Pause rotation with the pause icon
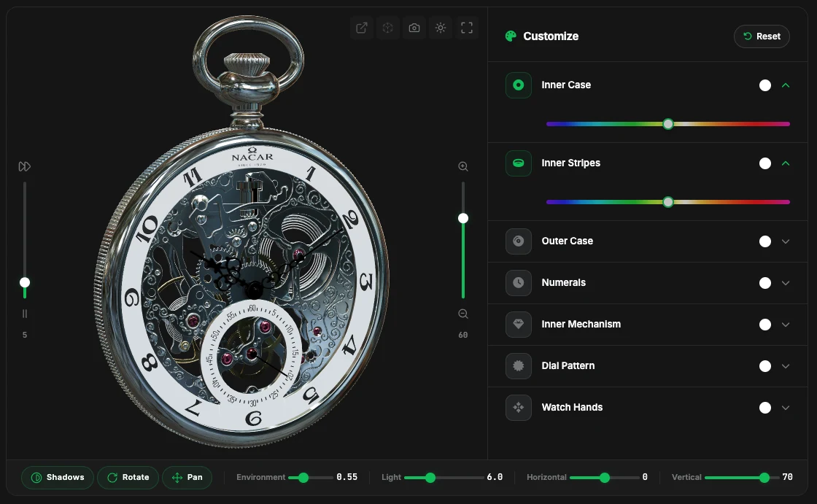817x504 pixels. [25, 314]
